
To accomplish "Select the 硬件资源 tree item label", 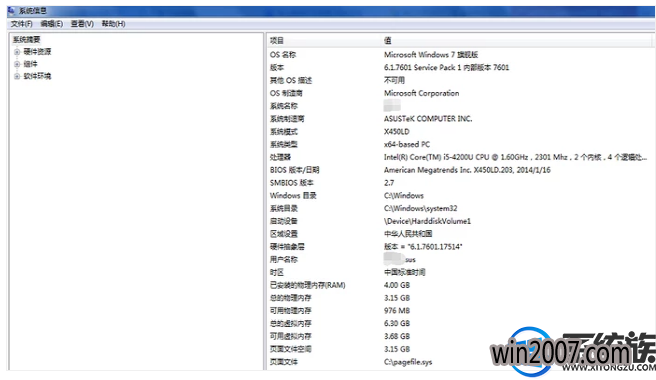I will (x=37, y=52).
